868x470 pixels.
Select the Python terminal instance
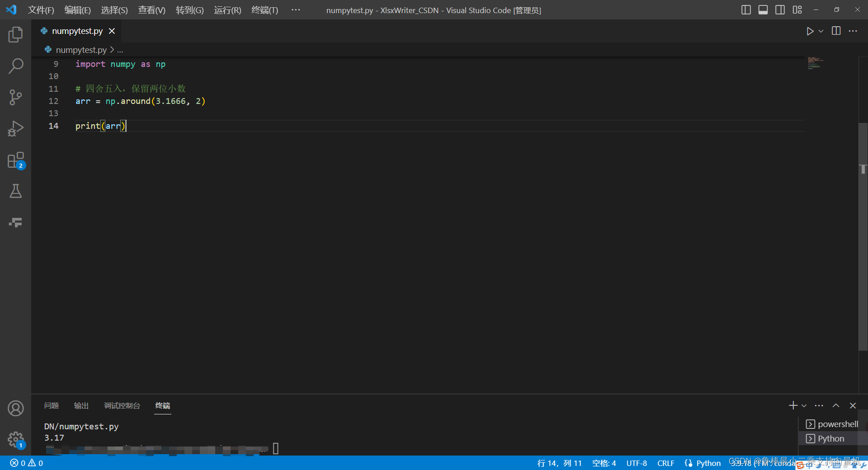[832, 438]
